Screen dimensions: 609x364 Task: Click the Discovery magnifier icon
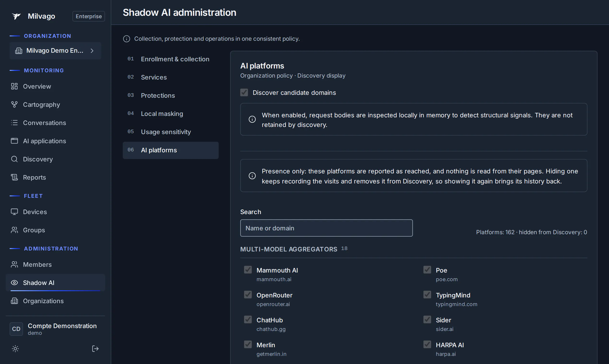coord(14,159)
